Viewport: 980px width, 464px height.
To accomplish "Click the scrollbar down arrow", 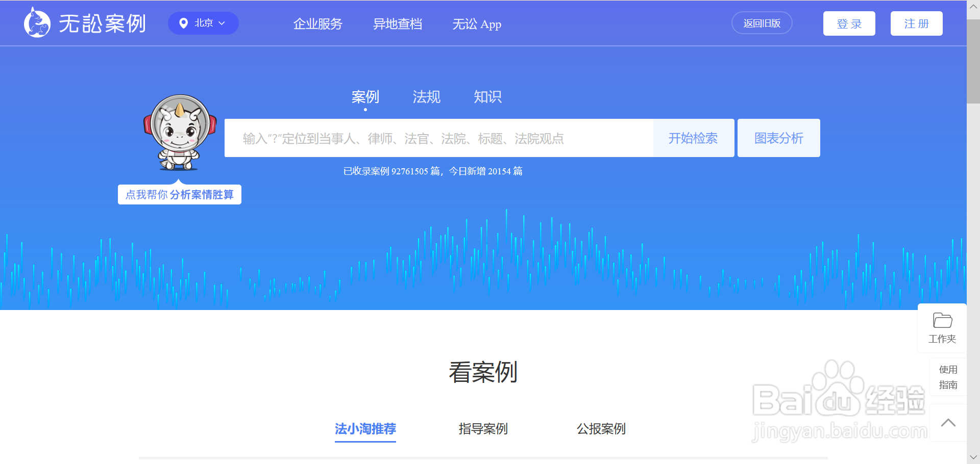I will (973, 457).
